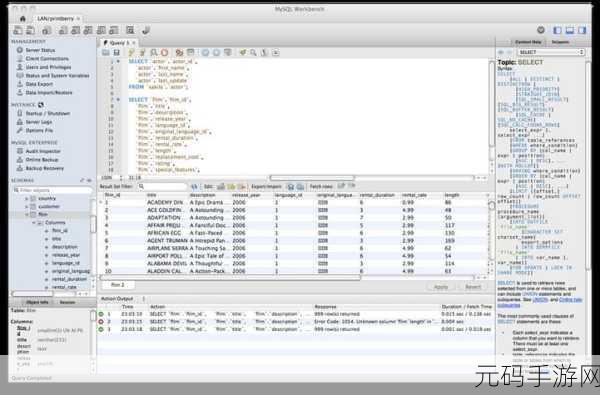Toggle invisible characters icon
The height and width of the screenshot is (395, 600).
point(264,52)
